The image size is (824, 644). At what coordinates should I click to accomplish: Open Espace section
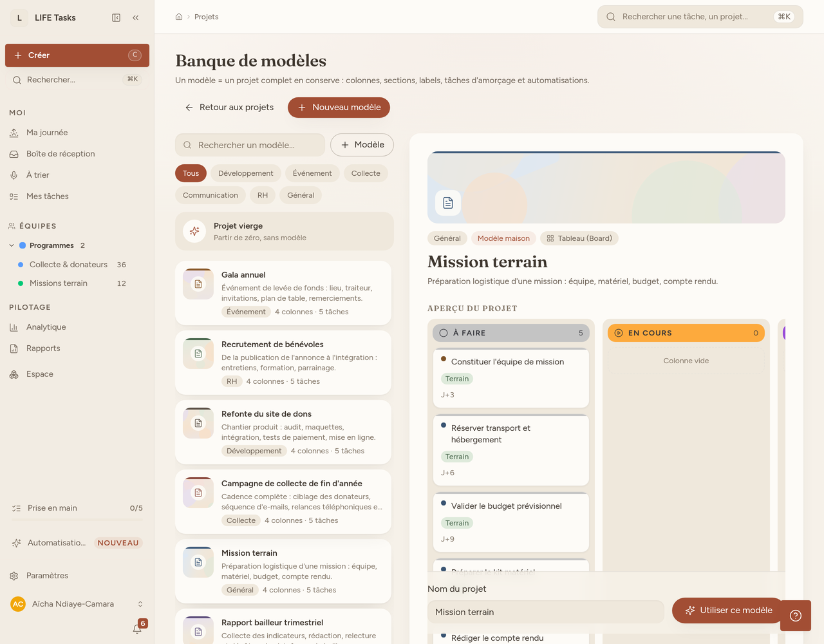coord(77,374)
